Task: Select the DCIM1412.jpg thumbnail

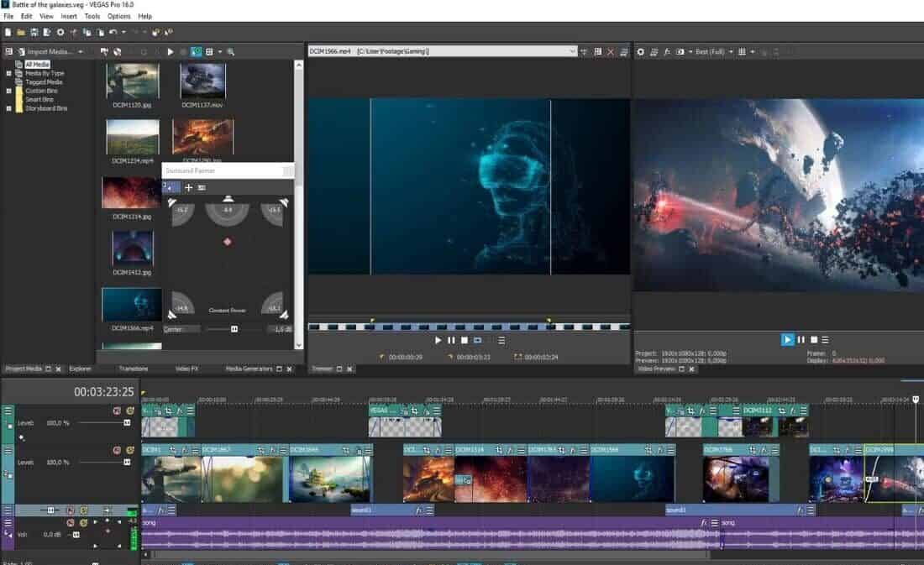Action: click(x=132, y=250)
